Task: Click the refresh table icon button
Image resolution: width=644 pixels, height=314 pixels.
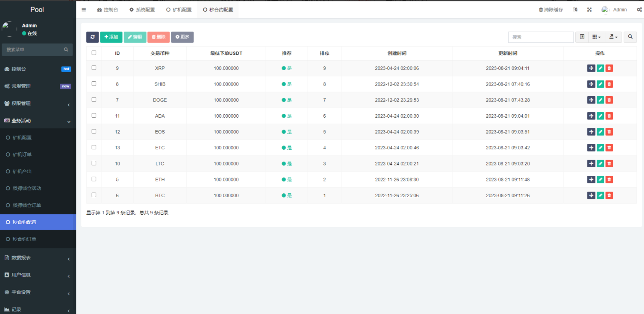Action: point(92,37)
